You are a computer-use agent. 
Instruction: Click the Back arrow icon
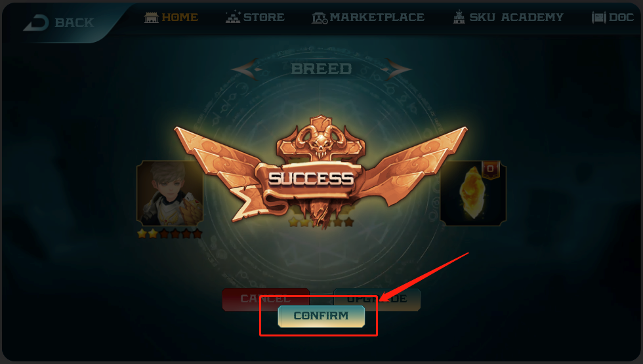click(x=37, y=22)
